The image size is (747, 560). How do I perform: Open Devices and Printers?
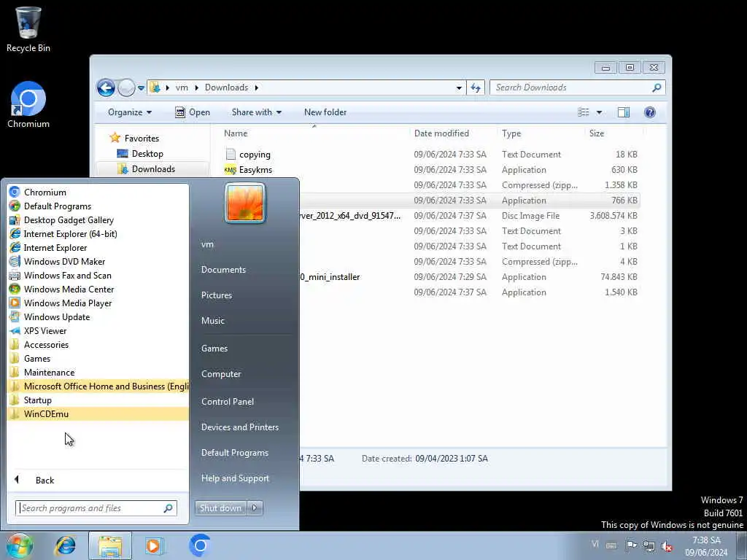pos(240,427)
